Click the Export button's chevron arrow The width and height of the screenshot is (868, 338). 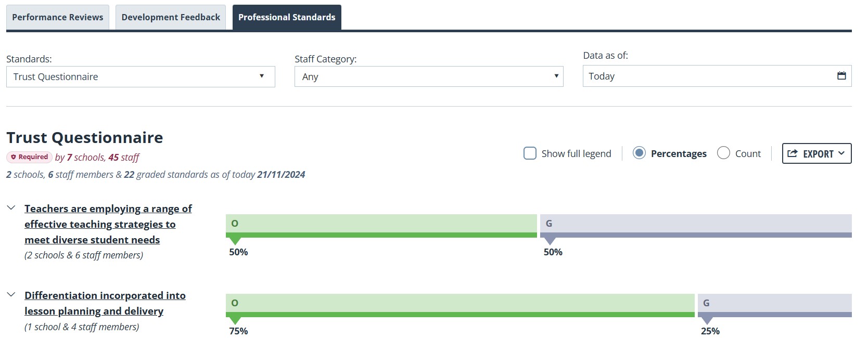tap(841, 153)
